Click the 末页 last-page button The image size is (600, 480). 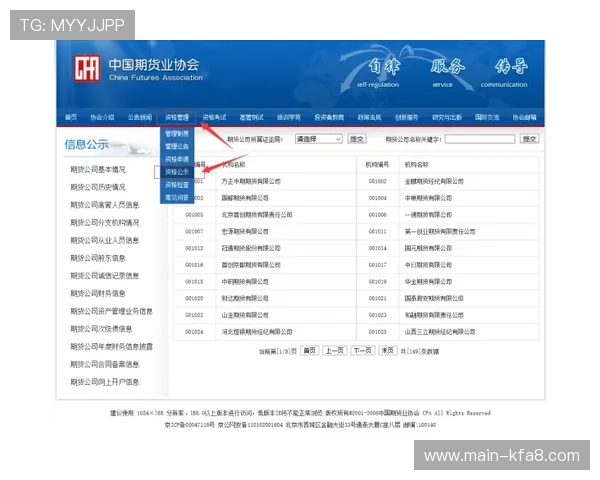point(388,351)
